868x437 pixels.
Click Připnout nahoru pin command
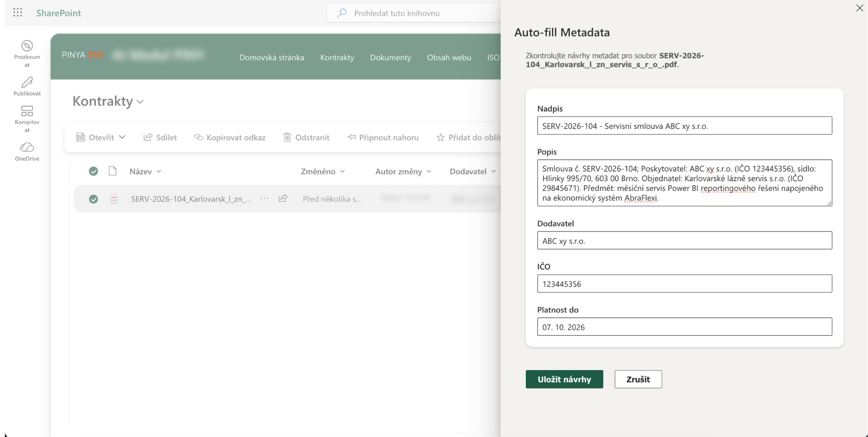point(383,137)
